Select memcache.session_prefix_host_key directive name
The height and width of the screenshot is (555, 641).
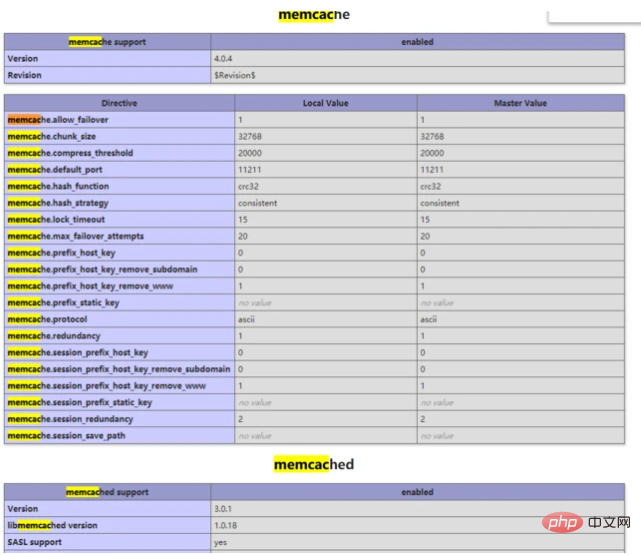point(78,353)
